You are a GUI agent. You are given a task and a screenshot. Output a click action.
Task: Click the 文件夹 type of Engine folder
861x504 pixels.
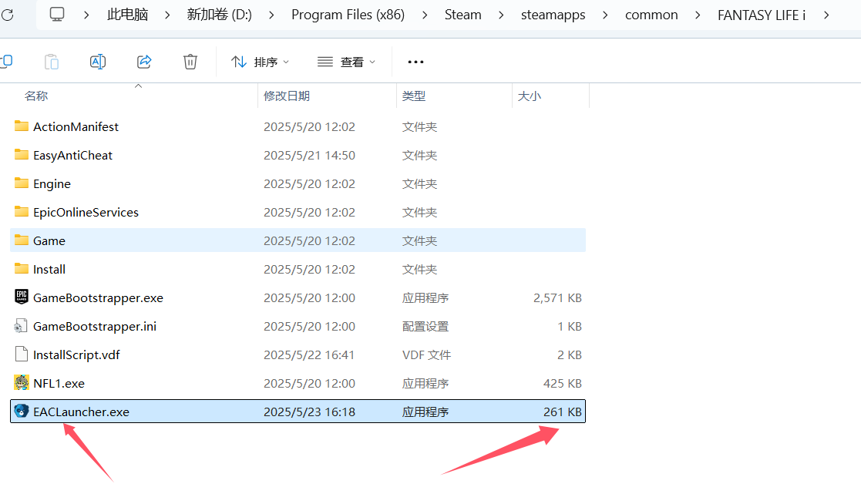419,184
